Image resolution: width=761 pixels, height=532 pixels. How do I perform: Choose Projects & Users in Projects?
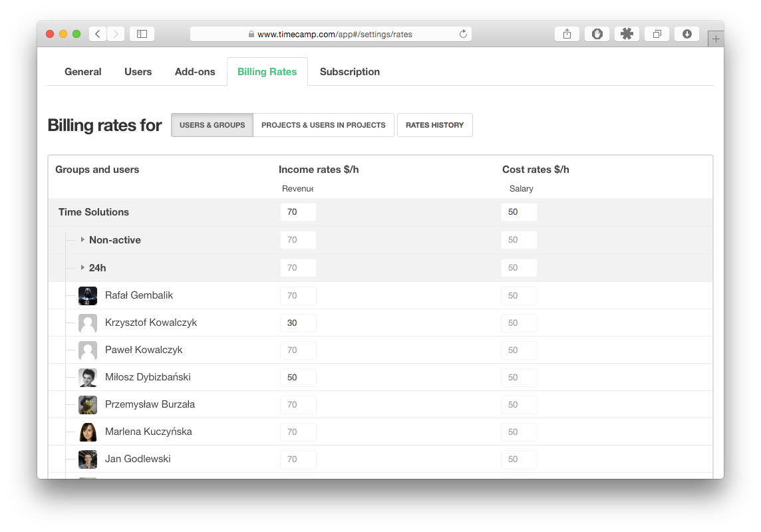tap(323, 125)
